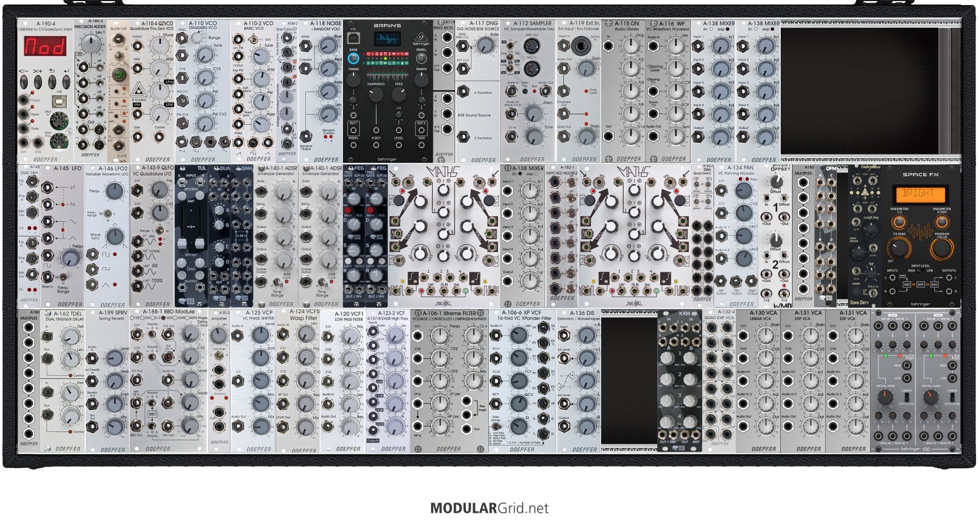Toggle the Frequ. Range switch on A-146 LFO2
Image resolution: width=980 pixels, height=520 pixels.
click(108, 214)
